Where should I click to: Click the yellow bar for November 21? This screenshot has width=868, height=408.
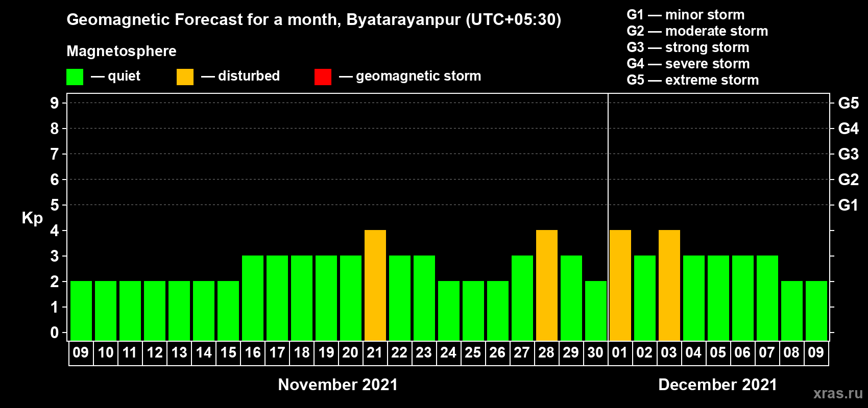[375, 286]
